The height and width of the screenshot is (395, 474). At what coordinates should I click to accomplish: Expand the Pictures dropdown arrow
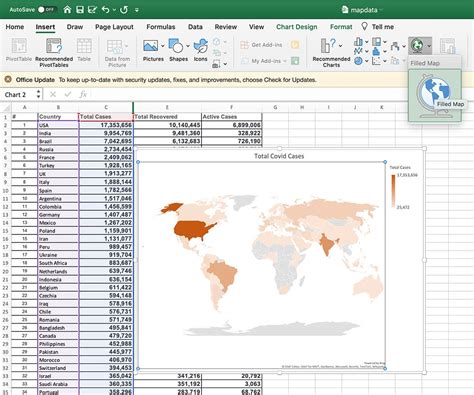(163, 46)
